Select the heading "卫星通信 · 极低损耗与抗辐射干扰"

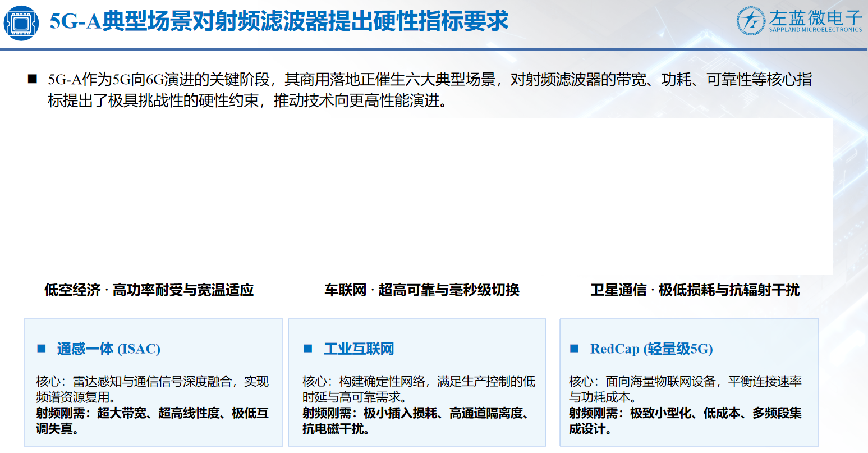[x=695, y=290]
